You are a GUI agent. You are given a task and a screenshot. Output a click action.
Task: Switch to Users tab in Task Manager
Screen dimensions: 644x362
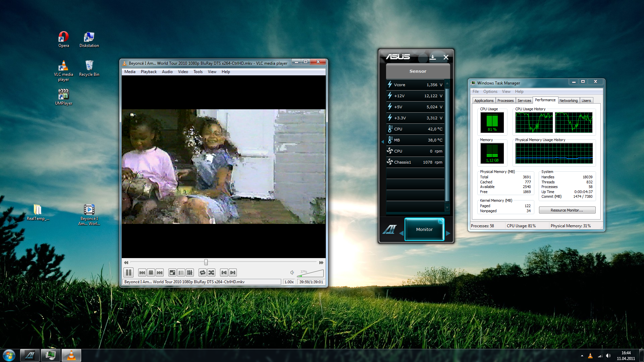coord(586,101)
